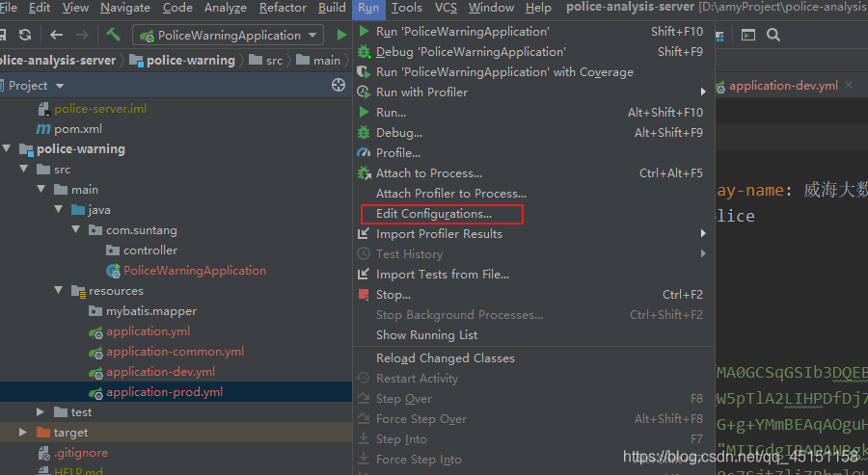Choose Run with Coverage menu item
The image size is (868, 475).
[x=533, y=72]
